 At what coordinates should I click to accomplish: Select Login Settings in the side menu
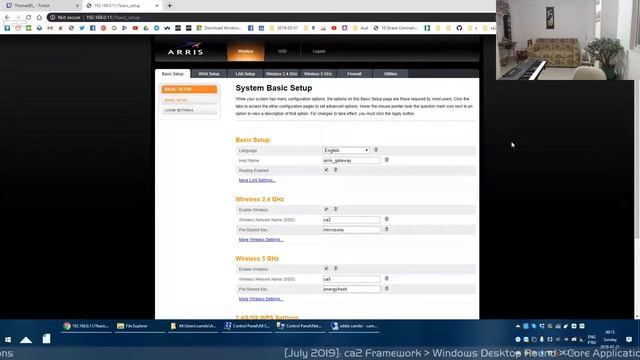(189, 110)
